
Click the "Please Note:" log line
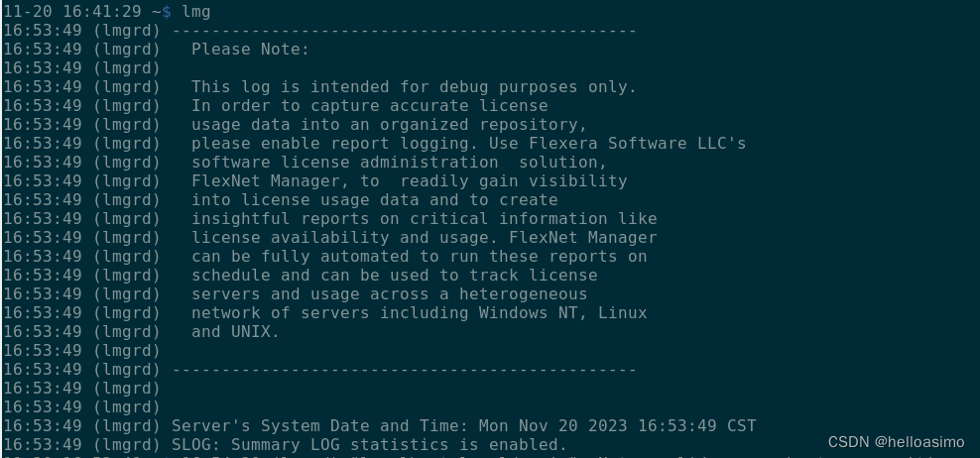(250, 49)
